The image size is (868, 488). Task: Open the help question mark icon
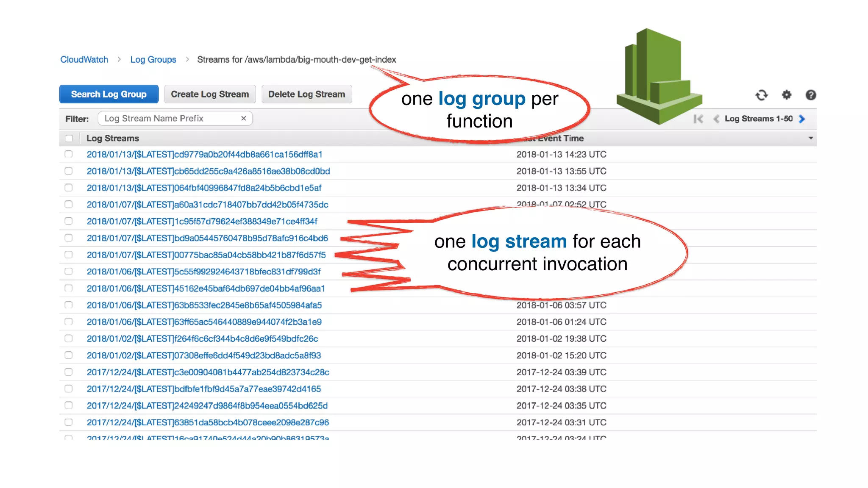(811, 95)
